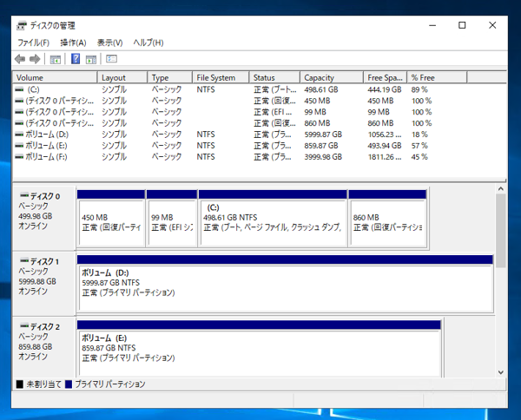
Task: Click the drive icon of ボリューム (F:) row
Action: click(x=19, y=157)
